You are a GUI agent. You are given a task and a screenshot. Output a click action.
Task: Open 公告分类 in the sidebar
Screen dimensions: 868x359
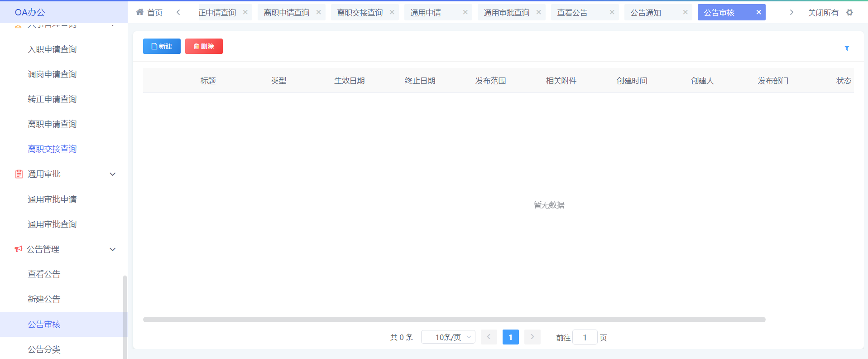click(44, 349)
